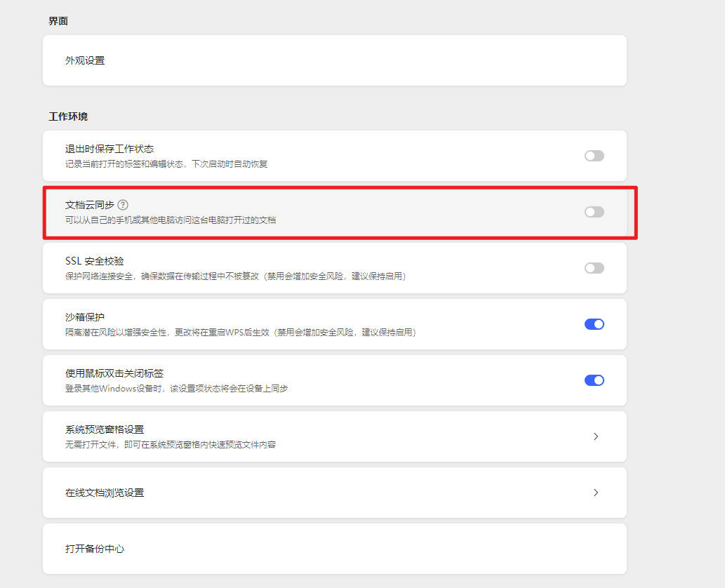Viewport: 725px width, 588px height.
Task: Click the chevron beside 在线文档浏览设置
Action: [x=596, y=493]
